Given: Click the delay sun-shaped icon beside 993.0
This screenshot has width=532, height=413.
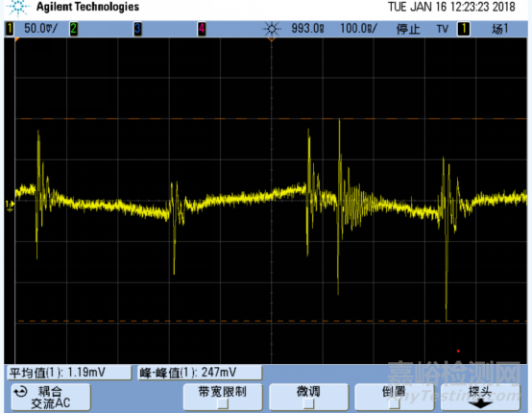Looking at the screenshot, I should (272, 29).
